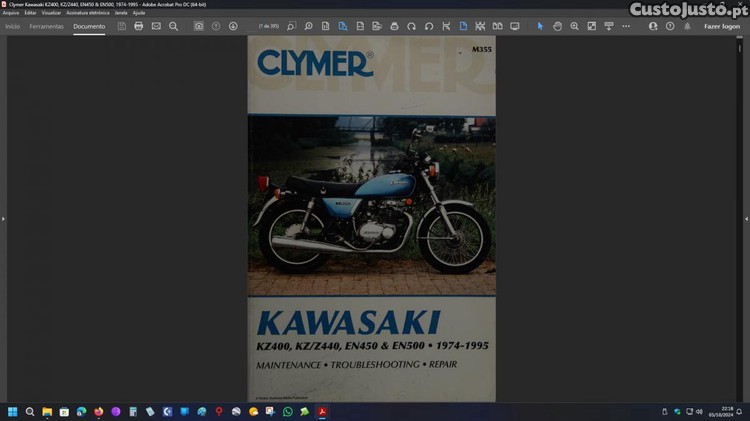
Task: Activate the hand pan tool
Action: pos(557,26)
